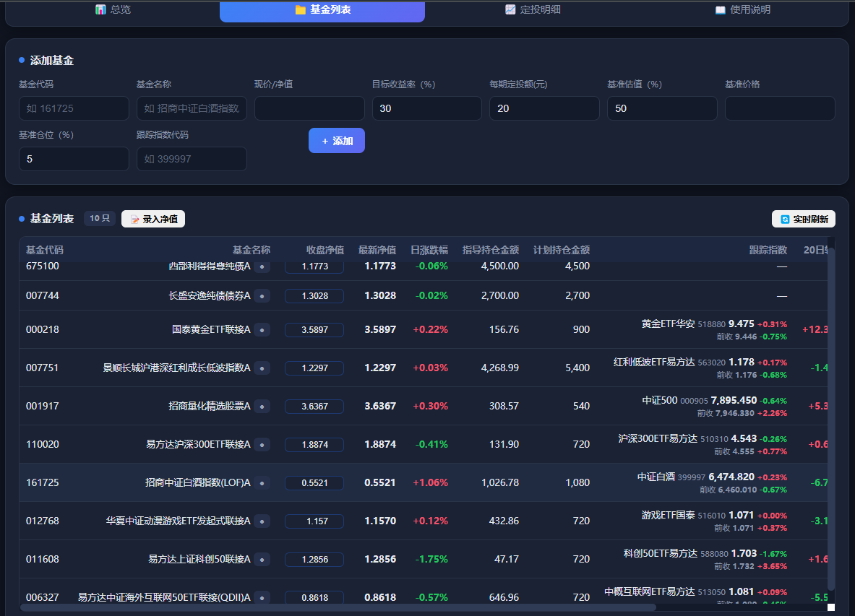
Task: Edit 收盘净值 box showing 3.6367
Action: [314, 407]
